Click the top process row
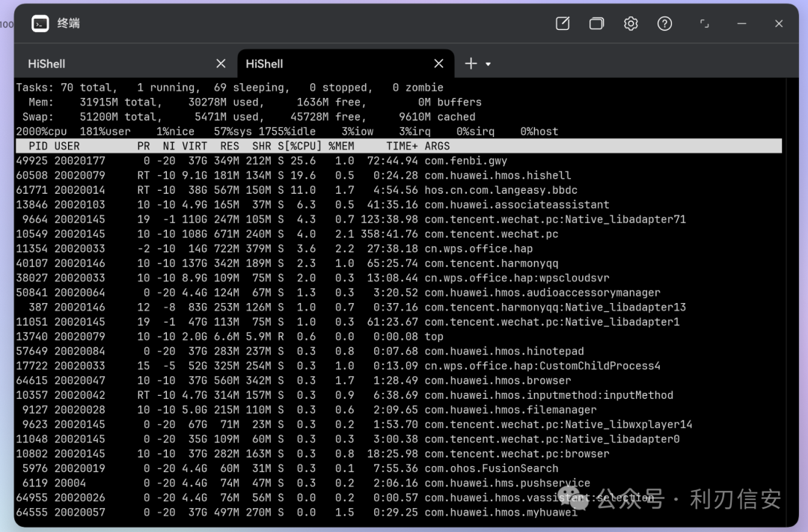808x532 pixels. [x=399, y=337]
